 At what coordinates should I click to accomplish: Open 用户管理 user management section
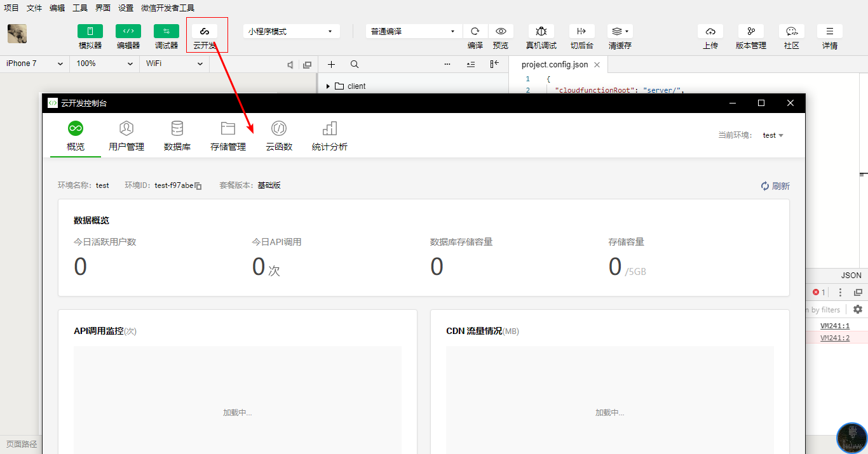click(126, 136)
